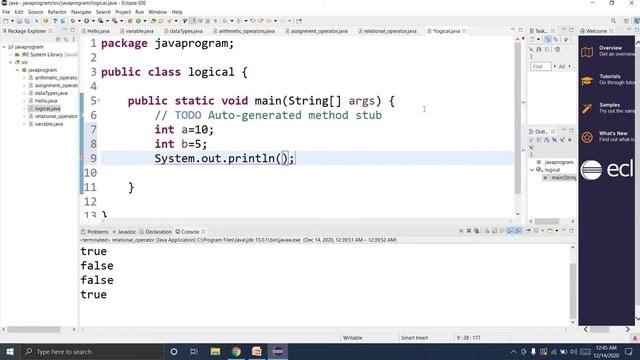
Task: Click the Pin Editor toolbar icon
Action: [x=299, y=21]
